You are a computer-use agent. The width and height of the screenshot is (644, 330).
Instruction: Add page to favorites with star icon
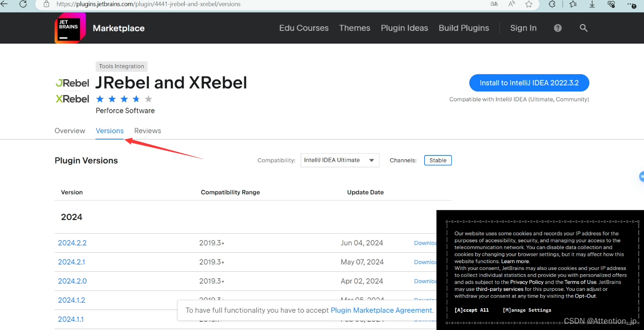(529, 4)
